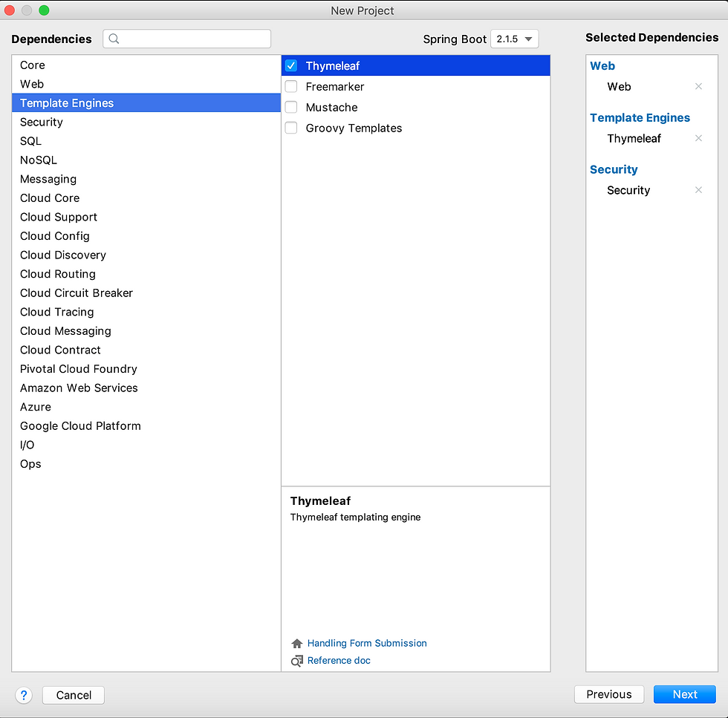
Task: Focus the dependencies search field
Action: [x=186, y=39]
